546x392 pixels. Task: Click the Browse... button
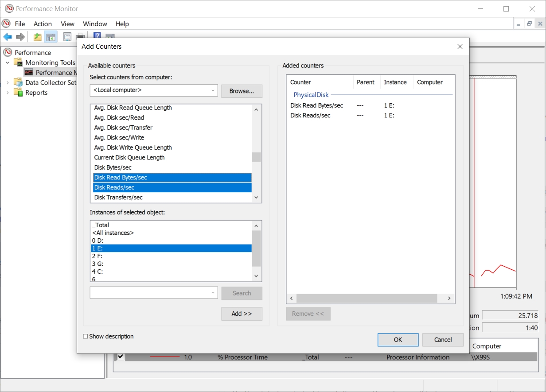click(x=242, y=91)
